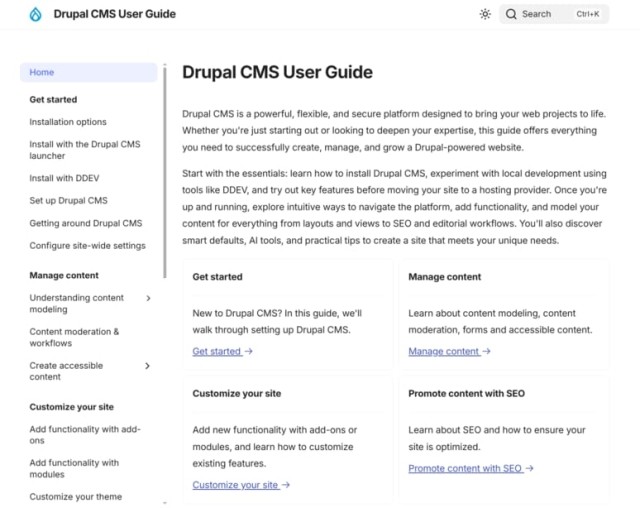
Task: Select Home in the sidebar
Action: 89,72
